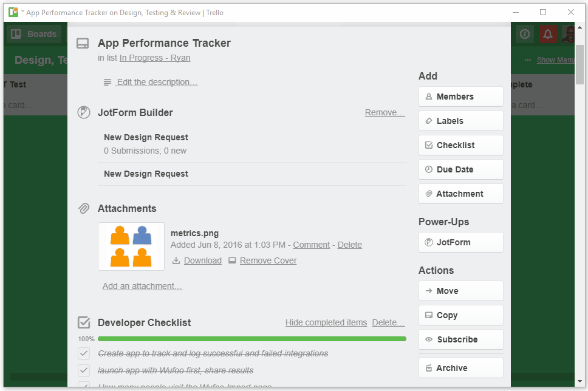Viewport: 588px width, 391px height.
Task: Click the card icon beside App Performance Tracker
Action: tap(83, 44)
